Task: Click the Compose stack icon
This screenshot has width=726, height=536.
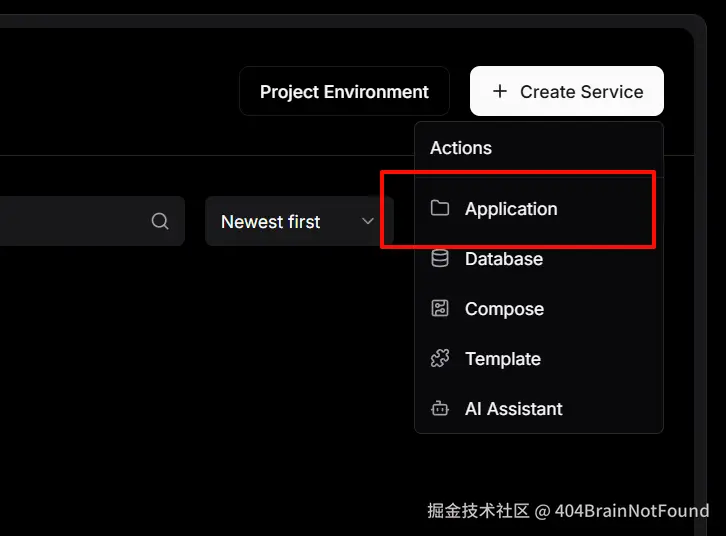Action: pyautogui.click(x=440, y=309)
